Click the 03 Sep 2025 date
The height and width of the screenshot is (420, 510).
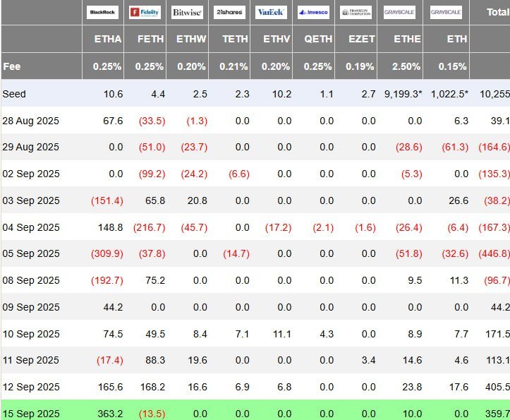(x=31, y=200)
